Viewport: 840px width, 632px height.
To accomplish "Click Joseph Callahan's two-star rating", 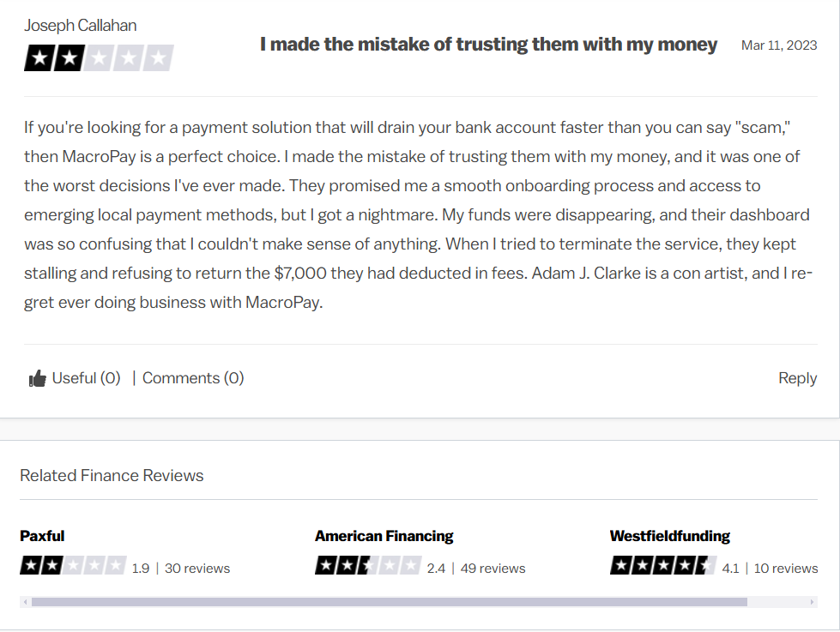I will point(99,57).
